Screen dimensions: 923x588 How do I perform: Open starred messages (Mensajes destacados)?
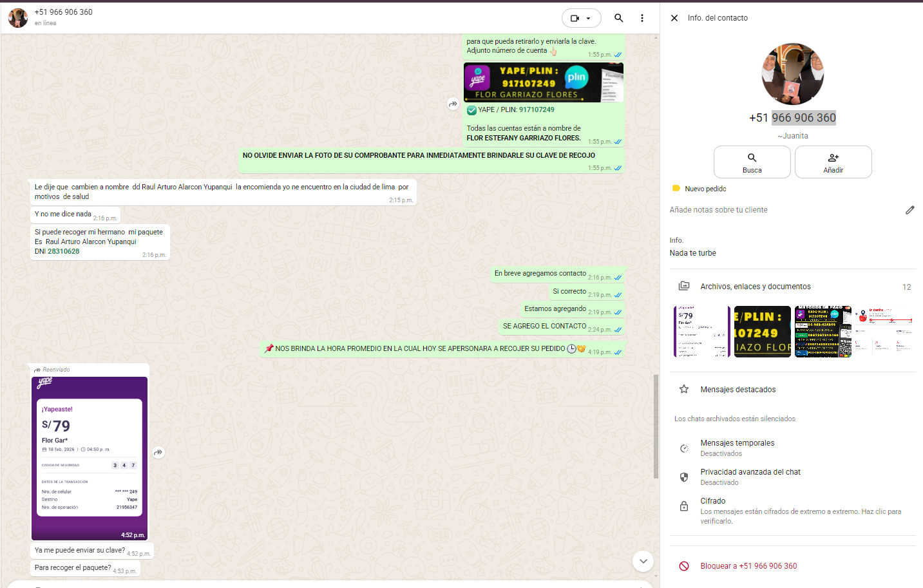tap(737, 390)
